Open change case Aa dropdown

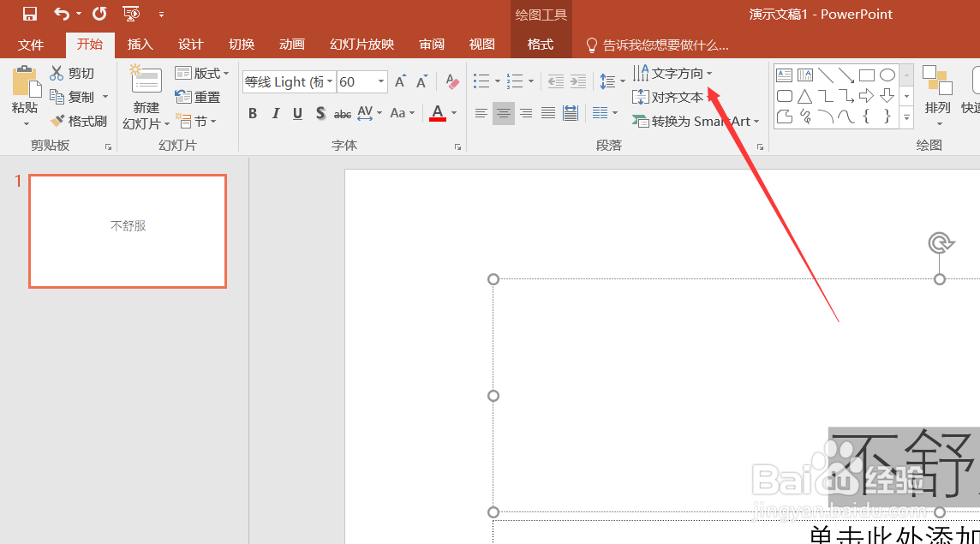tap(402, 113)
